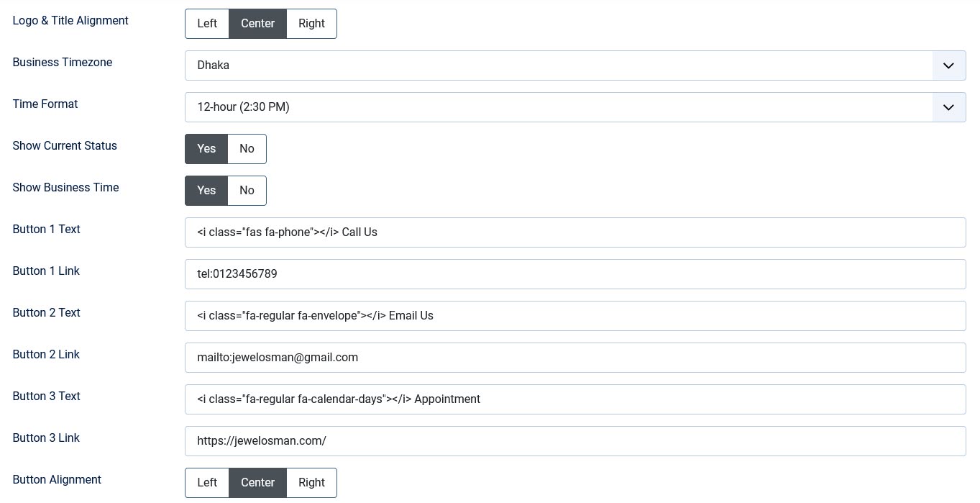The image size is (980, 503).
Task: Focus the Button 1 Link field
Action: (574, 274)
